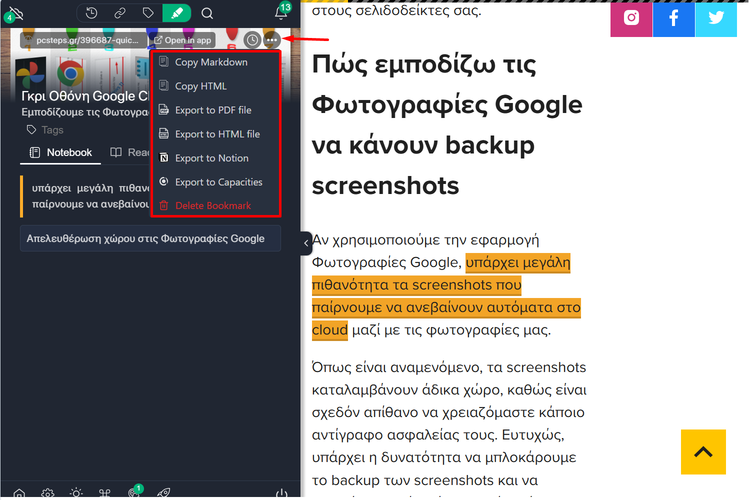Open the three-dots bookmark menu
Image resolution: width=750 pixels, height=500 pixels.
click(272, 40)
